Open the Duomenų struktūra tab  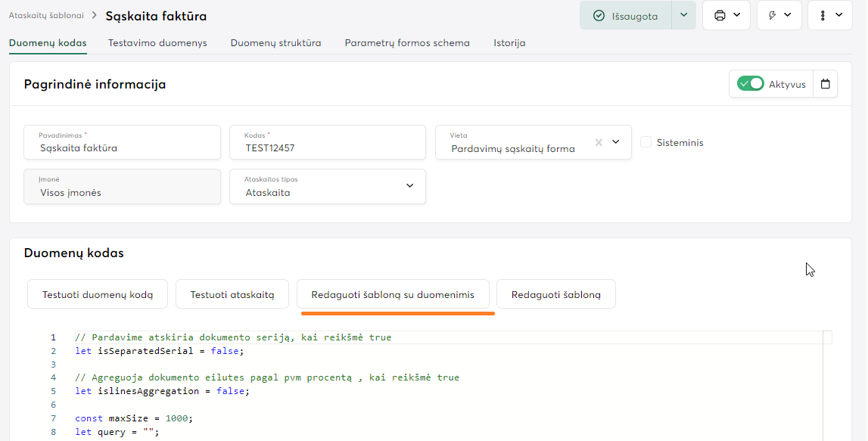[275, 43]
